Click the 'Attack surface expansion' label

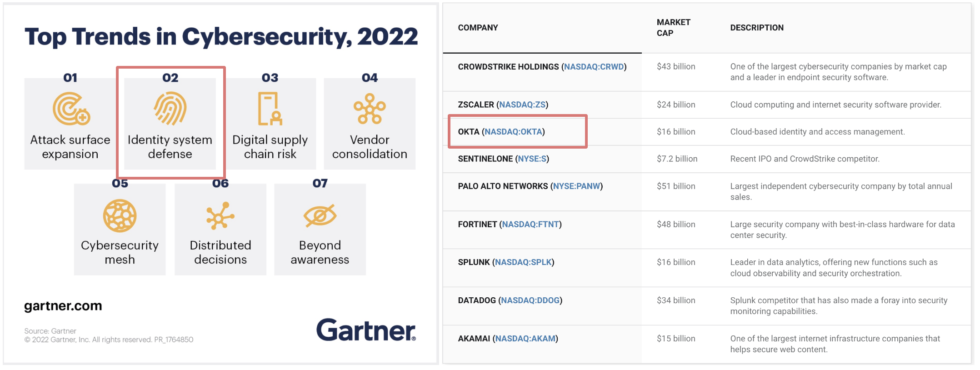click(70, 147)
